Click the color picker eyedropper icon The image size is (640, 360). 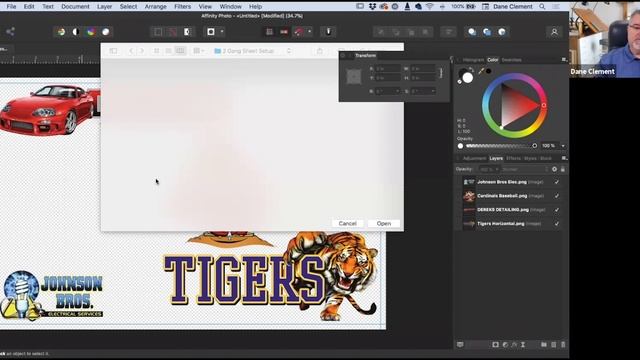point(481,71)
